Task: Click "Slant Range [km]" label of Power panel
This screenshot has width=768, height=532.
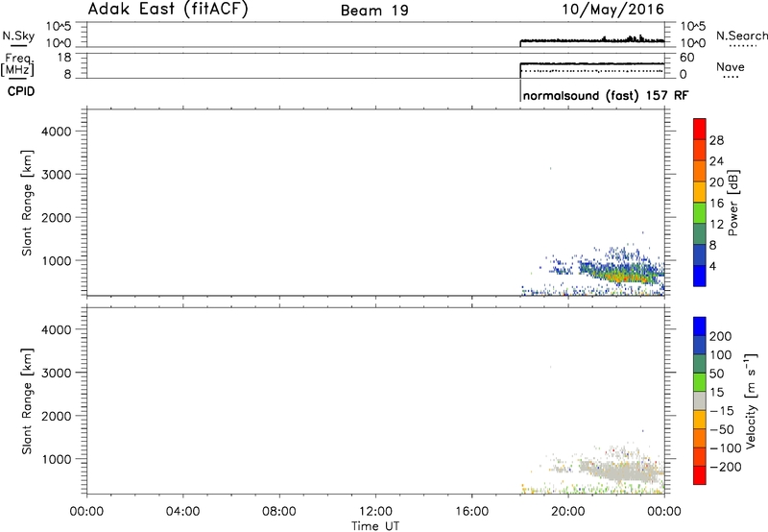Action: click(27, 203)
